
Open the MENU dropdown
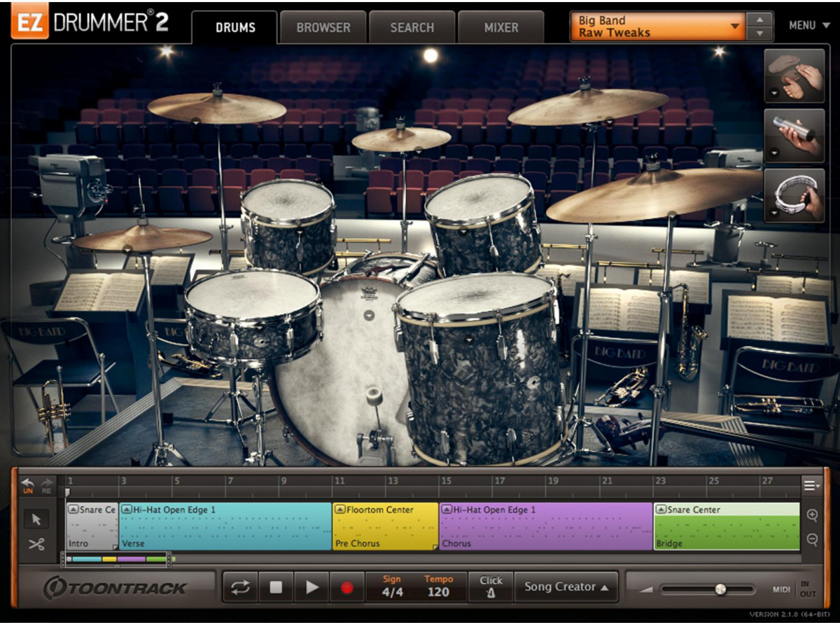pos(808,25)
